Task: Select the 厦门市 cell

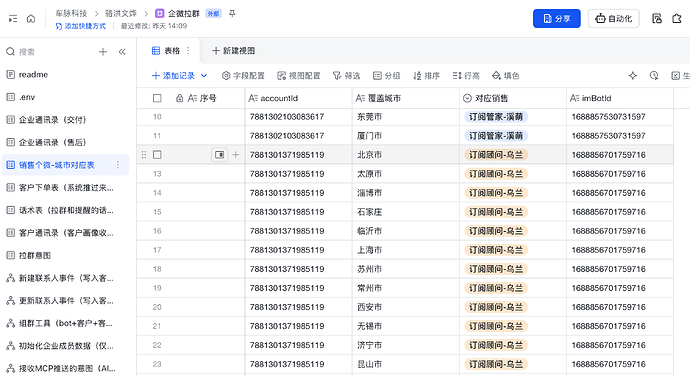Action: [x=406, y=136]
